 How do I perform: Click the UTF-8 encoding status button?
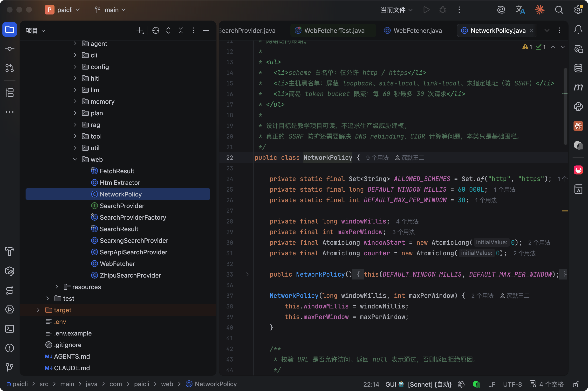[512, 384]
